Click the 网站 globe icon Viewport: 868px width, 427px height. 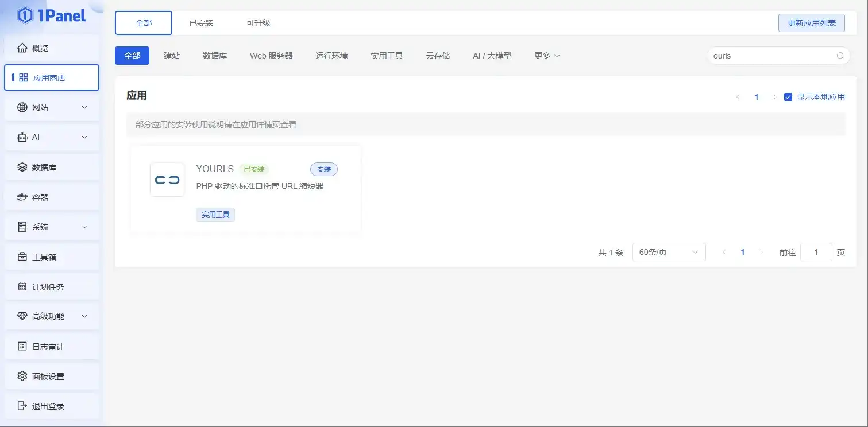(x=22, y=107)
